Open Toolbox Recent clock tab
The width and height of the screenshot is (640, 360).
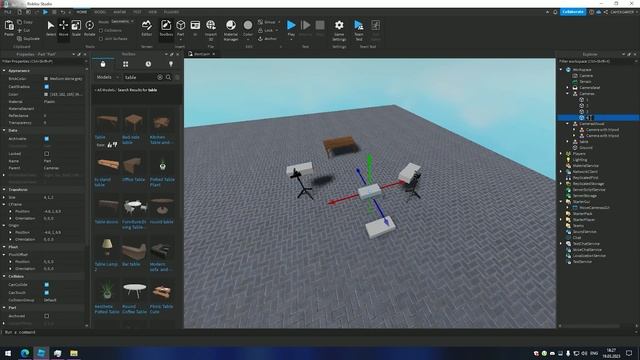pos(148,64)
